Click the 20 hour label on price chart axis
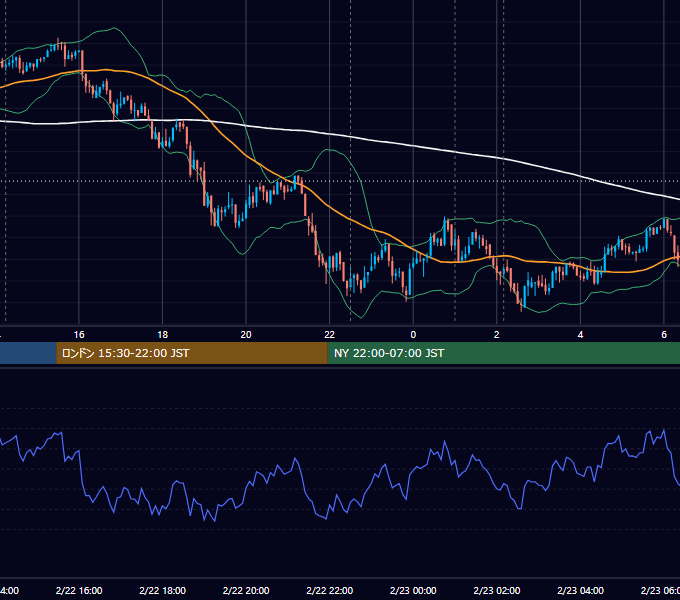 [x=246, y=335]
